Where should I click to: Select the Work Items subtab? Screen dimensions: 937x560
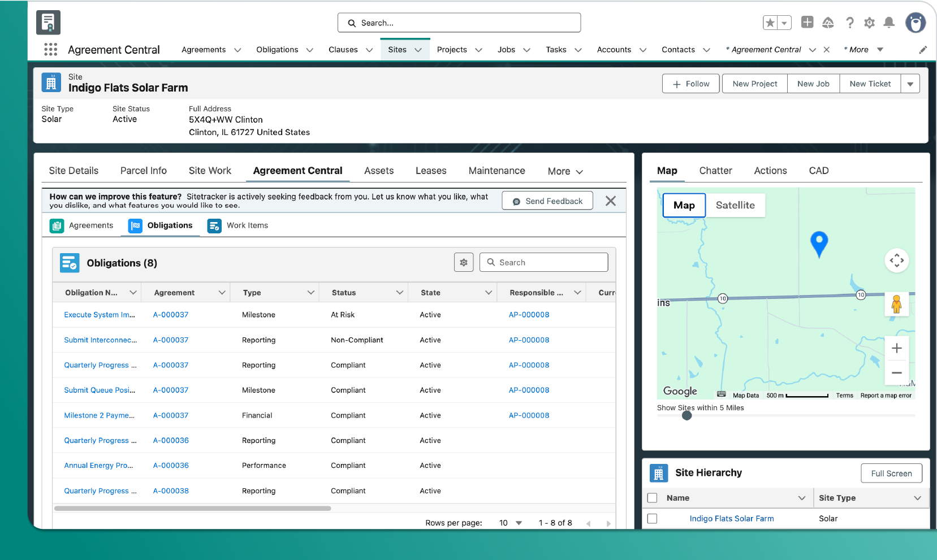(238, 225)
